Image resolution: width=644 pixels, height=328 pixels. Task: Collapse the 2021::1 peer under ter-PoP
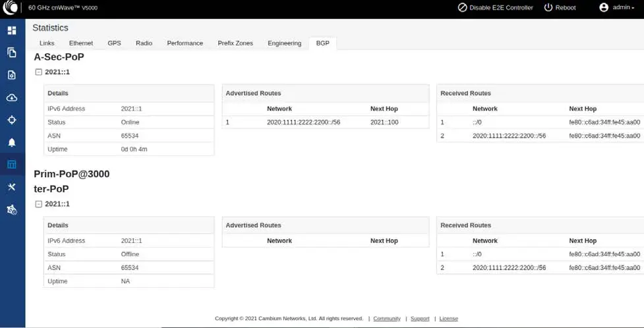coord(39,204)
